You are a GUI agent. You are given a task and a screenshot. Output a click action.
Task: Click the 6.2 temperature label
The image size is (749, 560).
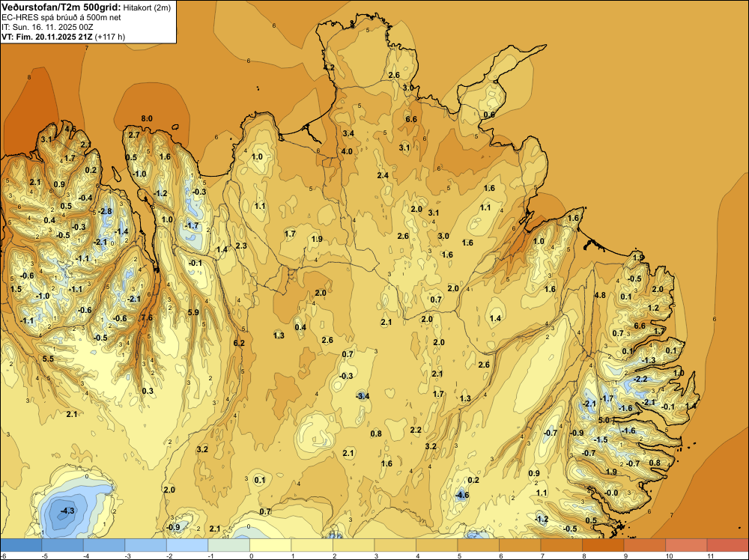[239, 343]
